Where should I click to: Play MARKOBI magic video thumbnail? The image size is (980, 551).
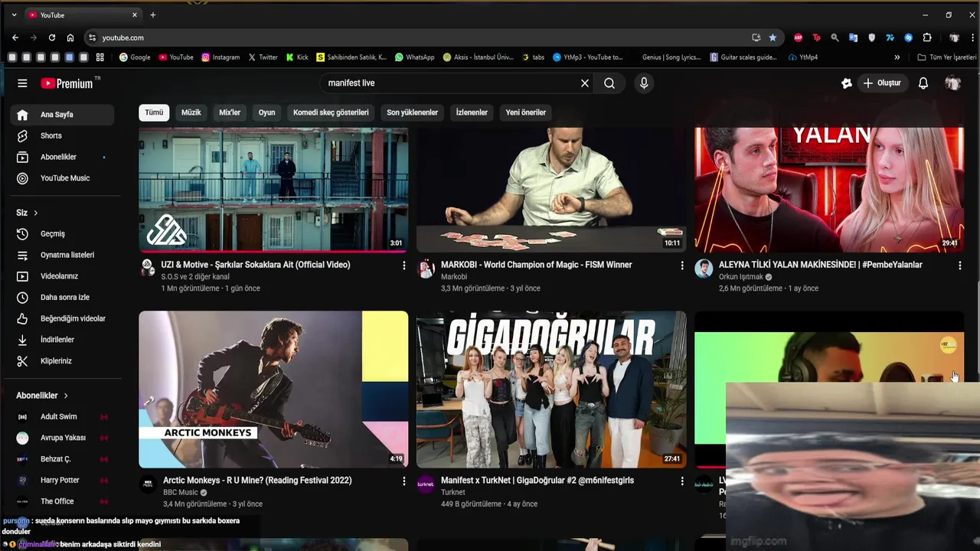tap(551, 190)
